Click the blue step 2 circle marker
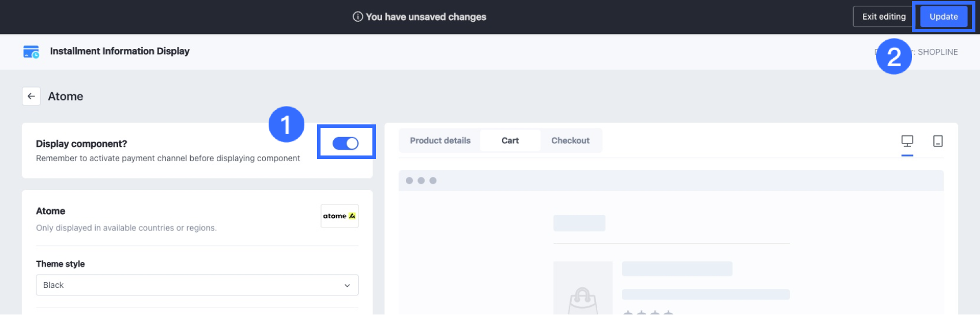 click(894, 56)
